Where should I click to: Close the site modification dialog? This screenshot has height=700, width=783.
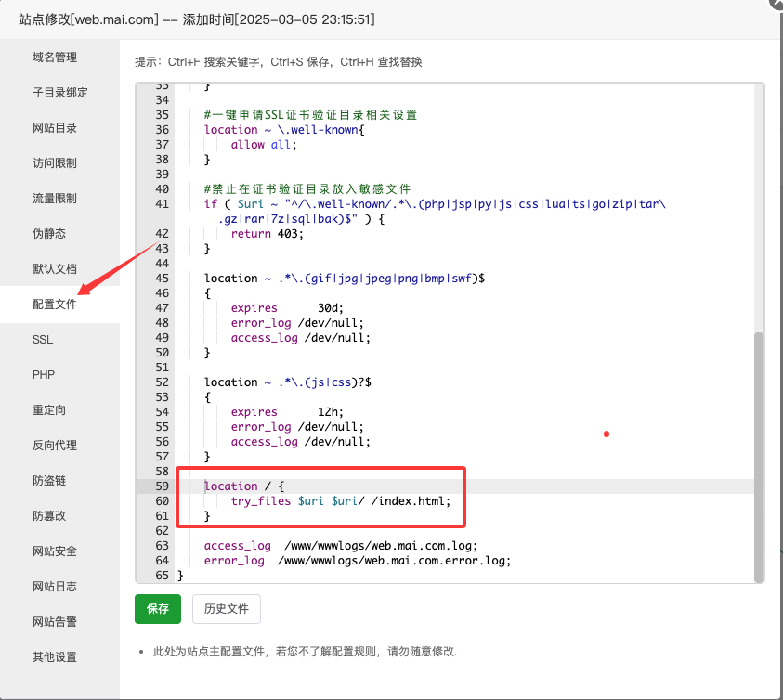tap(776, 3)
